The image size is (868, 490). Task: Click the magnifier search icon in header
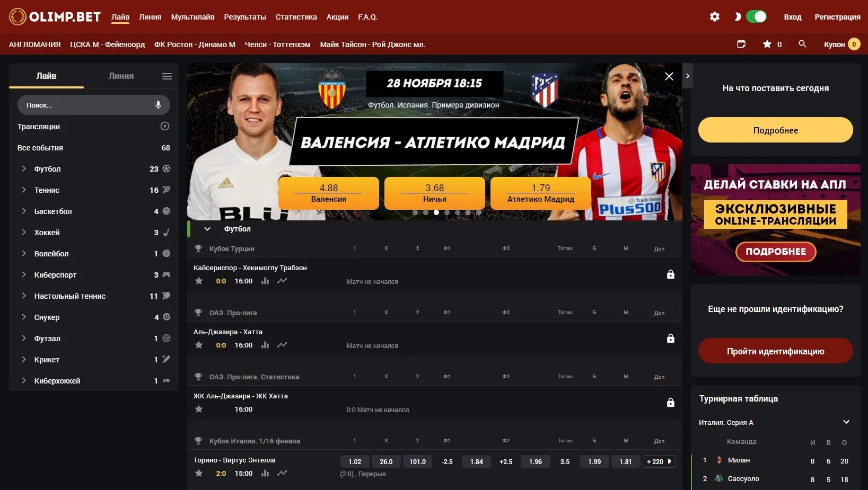click(x=802, y=44)
